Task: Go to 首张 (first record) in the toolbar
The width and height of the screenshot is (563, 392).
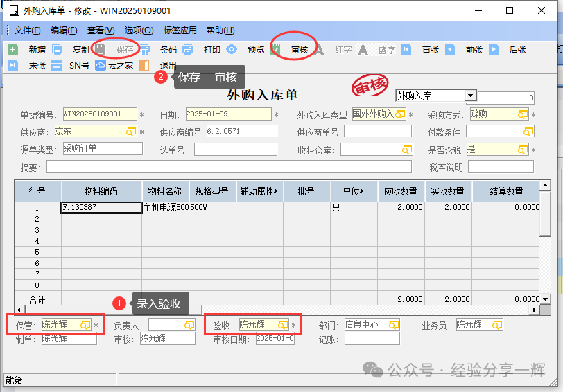Action: click(x=406, y=50)
